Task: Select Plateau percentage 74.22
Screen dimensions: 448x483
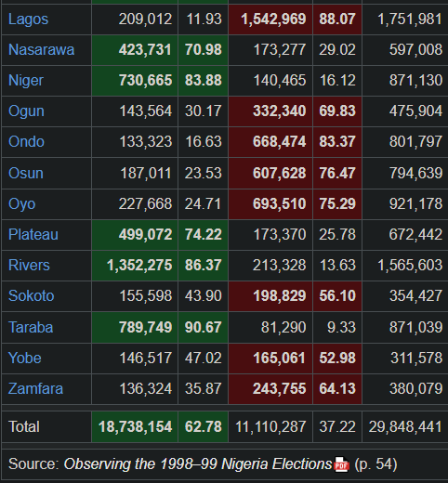Action: click(204, 234)
